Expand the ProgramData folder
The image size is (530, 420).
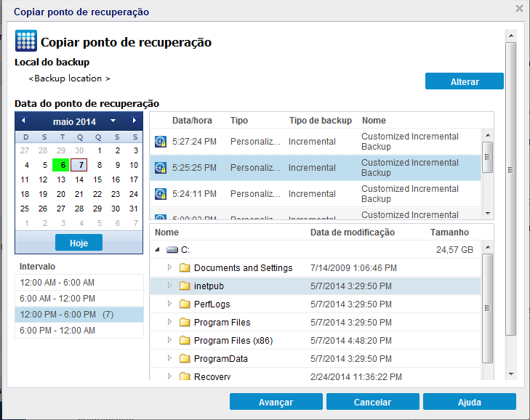(x=169, y=358)
